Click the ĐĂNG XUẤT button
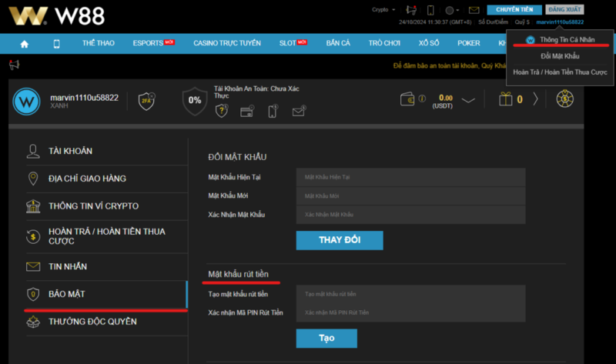The width and height of the screenshot is (616, 364). (x=564, y=10)
